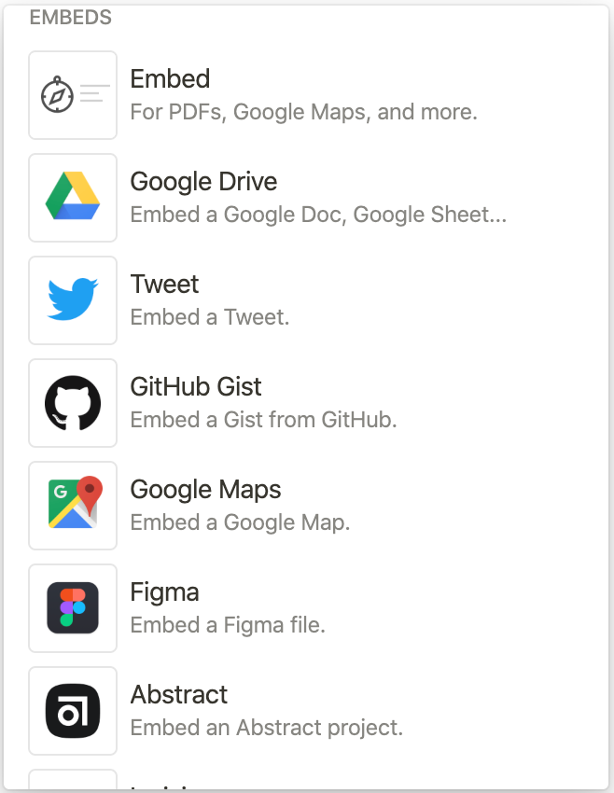Click 'For PDFs, Google Maps, and more.' description
The height and width of the screenshot is (793, 614).
click(303, 112)
